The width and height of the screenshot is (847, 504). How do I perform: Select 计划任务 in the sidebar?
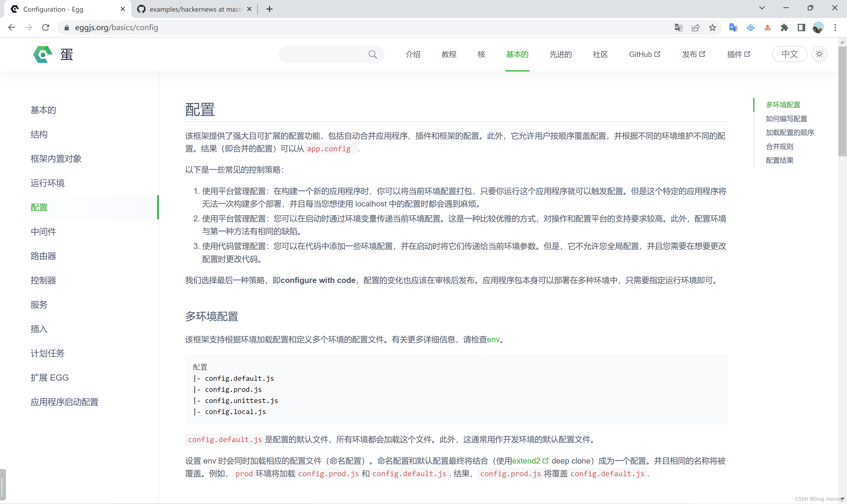(47, 353)
